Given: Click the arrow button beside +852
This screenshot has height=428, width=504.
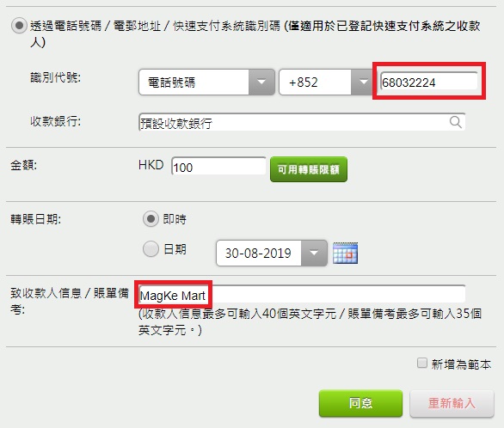Looking at the screenshot, I should click(362, 83).
